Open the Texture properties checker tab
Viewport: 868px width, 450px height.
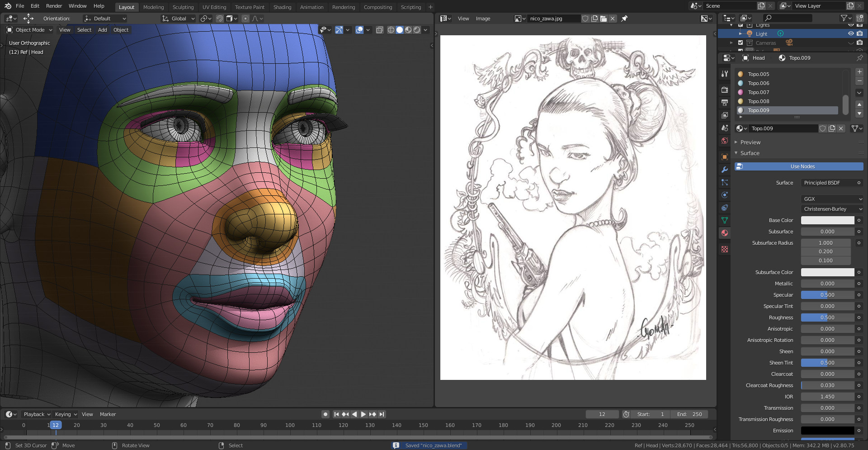point(725,249)
